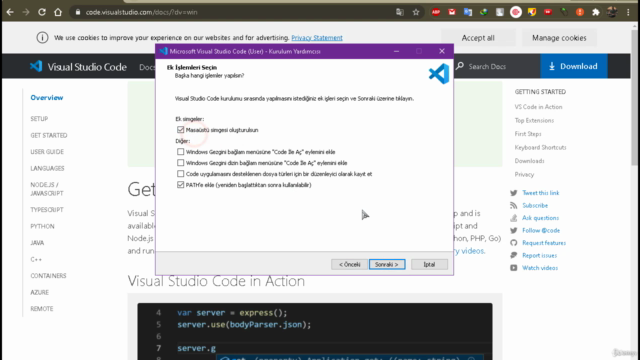The image size is (640, 360).
Task: Click Tweet this link
Action: click(541, 193)
